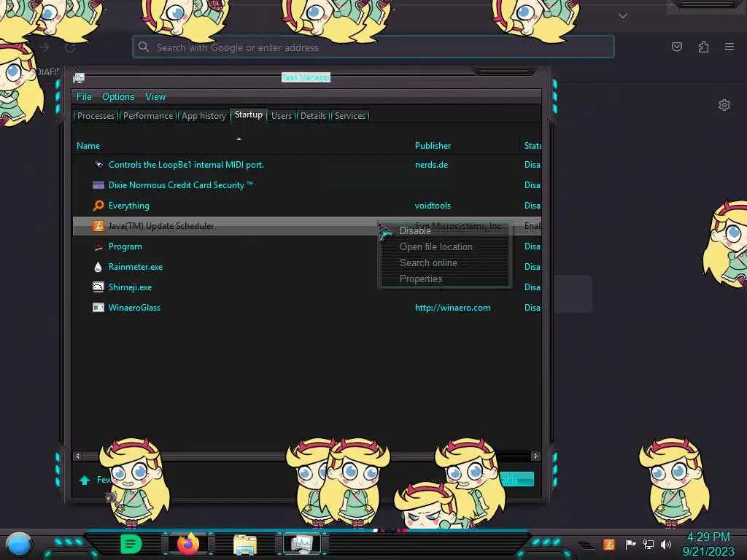Choose Search online in context menu
The height and width of the screenshot is (560, 747).
click(x=428, y=262)
